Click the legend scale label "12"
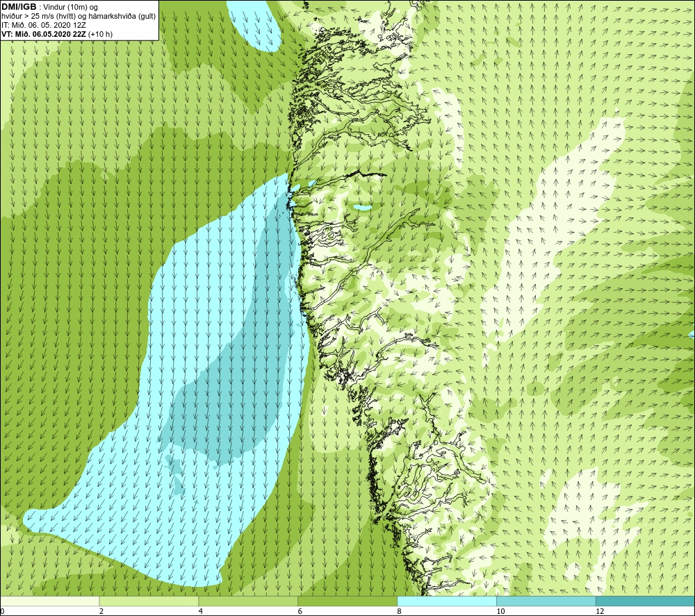 tap(600, 611)
